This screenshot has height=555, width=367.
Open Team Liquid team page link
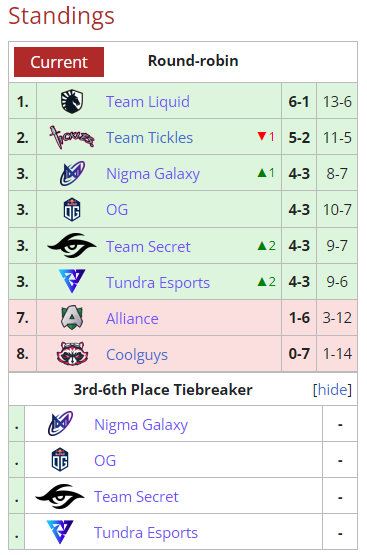coord(148,102)
